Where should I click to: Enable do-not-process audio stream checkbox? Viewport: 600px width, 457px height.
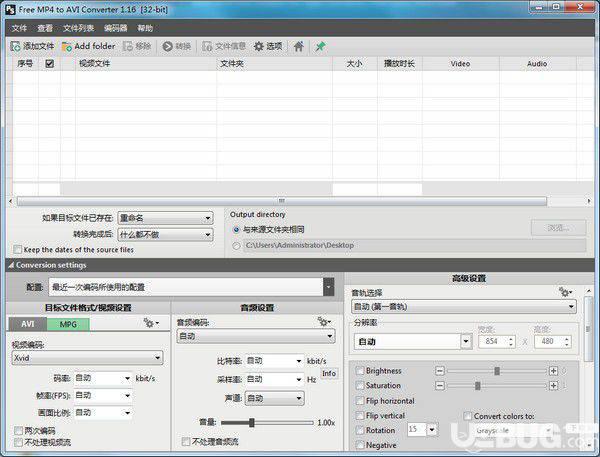click(x=186, y=442)
